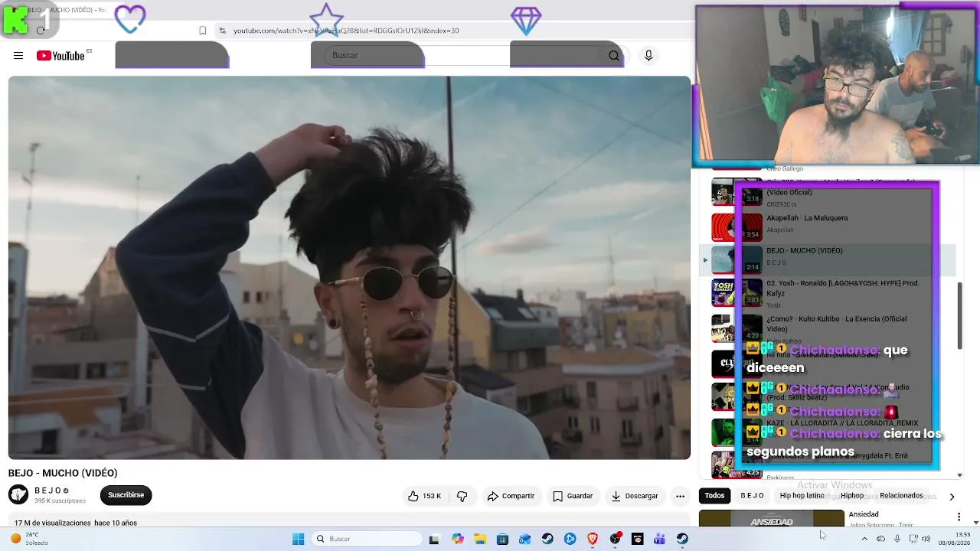
Task: Select the Relacionados filter chip
Action: [x=901, y=496]
